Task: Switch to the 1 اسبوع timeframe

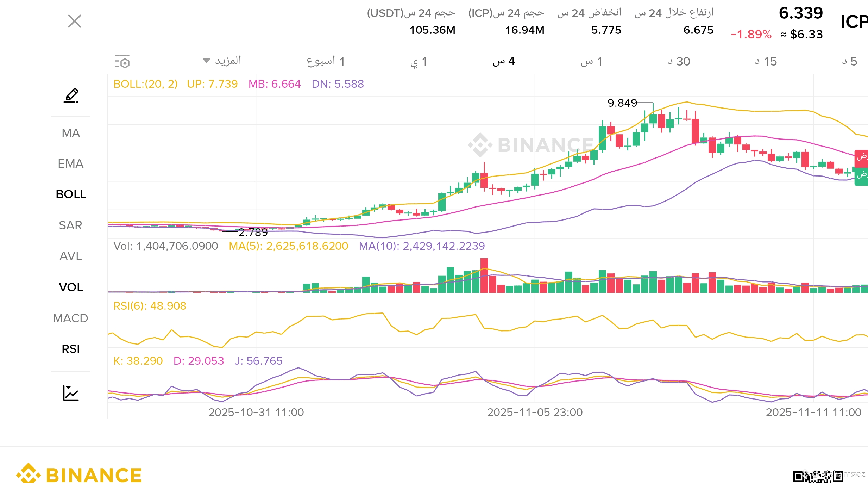Action: click(326, 61)
